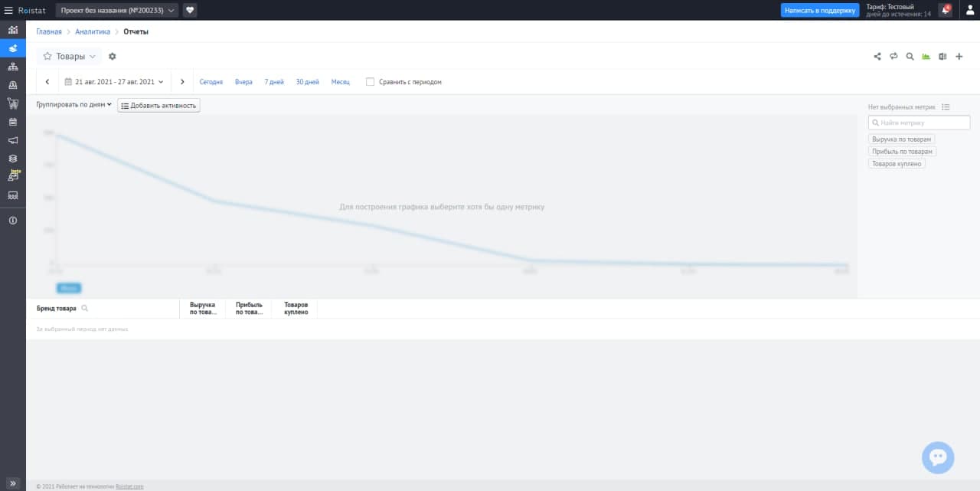Open the beta-labelled sidebar icon
980x491 pixels.
point(13,176)
